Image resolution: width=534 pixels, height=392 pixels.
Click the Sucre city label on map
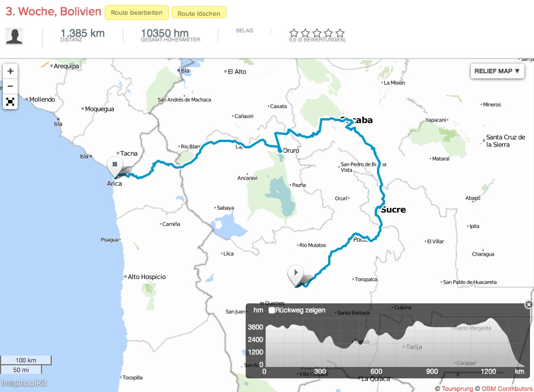(393, 210)
